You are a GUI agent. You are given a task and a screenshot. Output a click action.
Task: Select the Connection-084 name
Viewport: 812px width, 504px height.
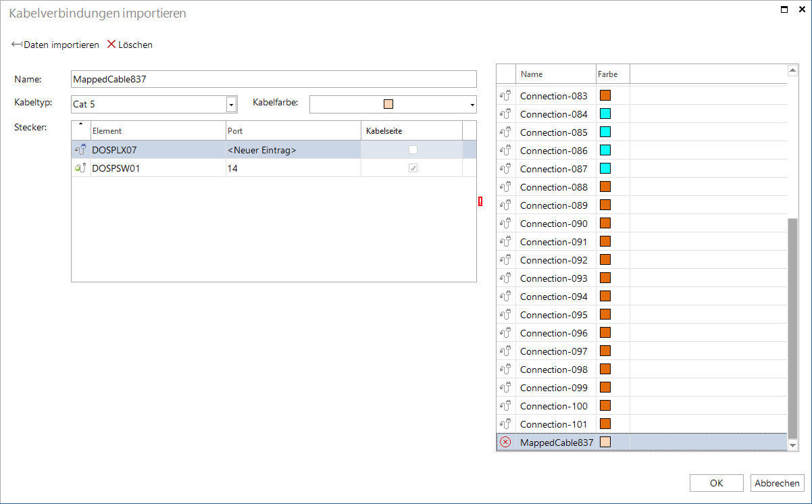(554, 114)
